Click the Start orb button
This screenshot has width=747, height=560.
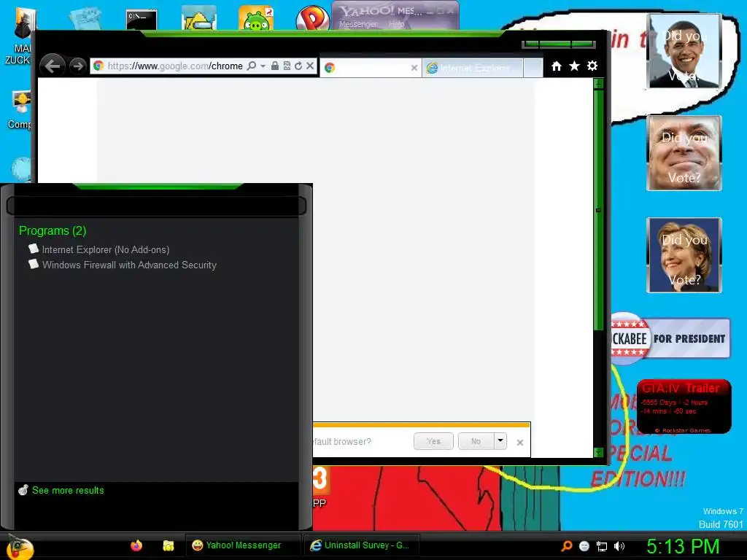coord(20,547)
